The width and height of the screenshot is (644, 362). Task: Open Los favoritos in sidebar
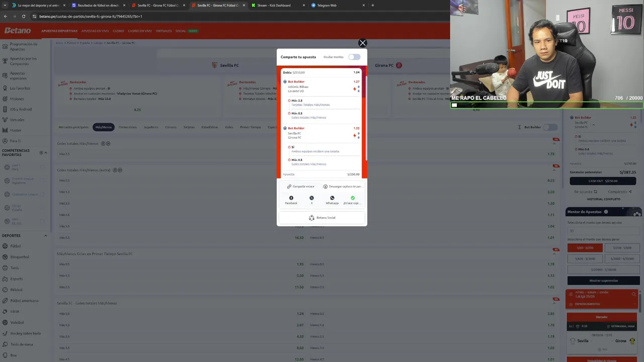click(x=20, y=88)
